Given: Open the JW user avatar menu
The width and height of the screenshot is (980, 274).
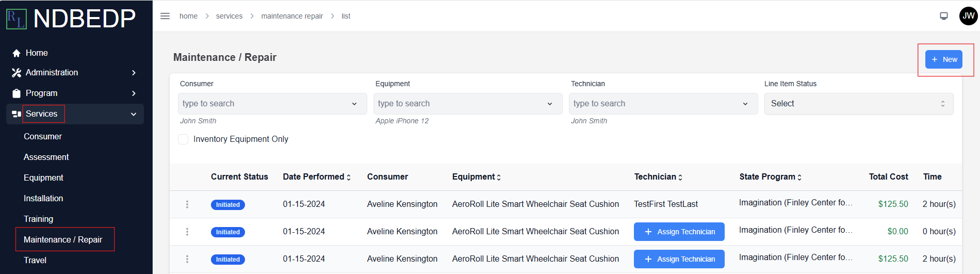Looking at the screenshot, I should click(968, 16).
